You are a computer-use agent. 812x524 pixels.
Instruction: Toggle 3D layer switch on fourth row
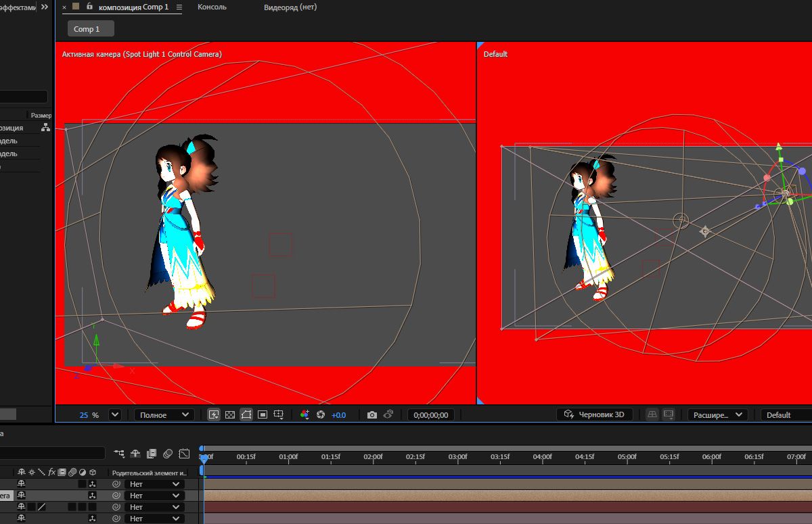click(x=93, y=518)
